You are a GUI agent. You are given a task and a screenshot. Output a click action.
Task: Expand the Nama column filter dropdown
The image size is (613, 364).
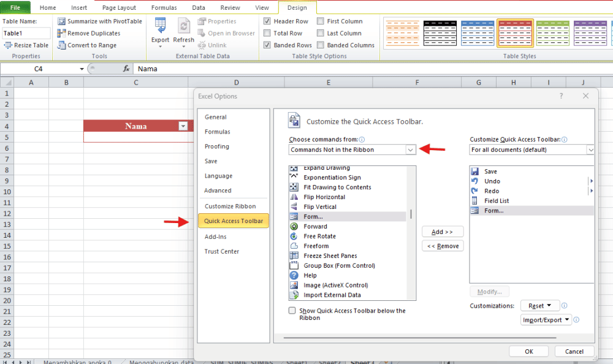coord(182,126)
